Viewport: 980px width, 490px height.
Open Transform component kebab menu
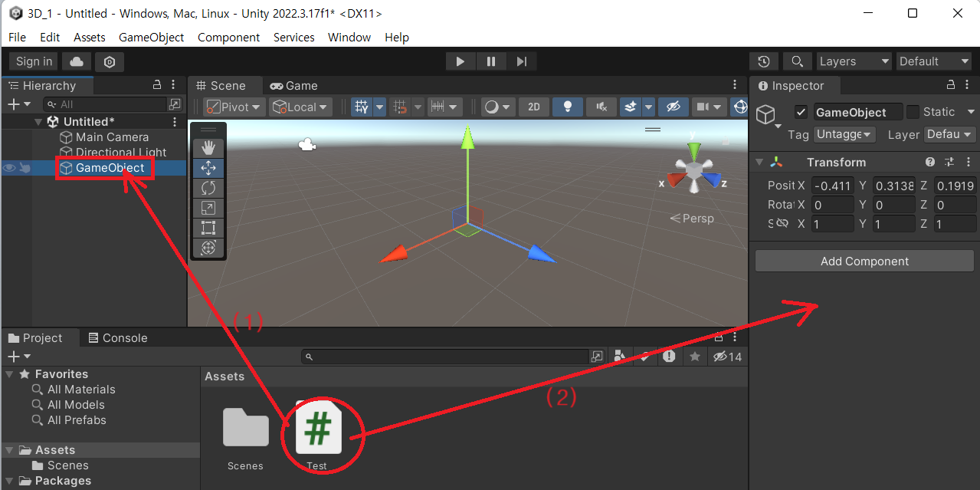click(969, 163)
